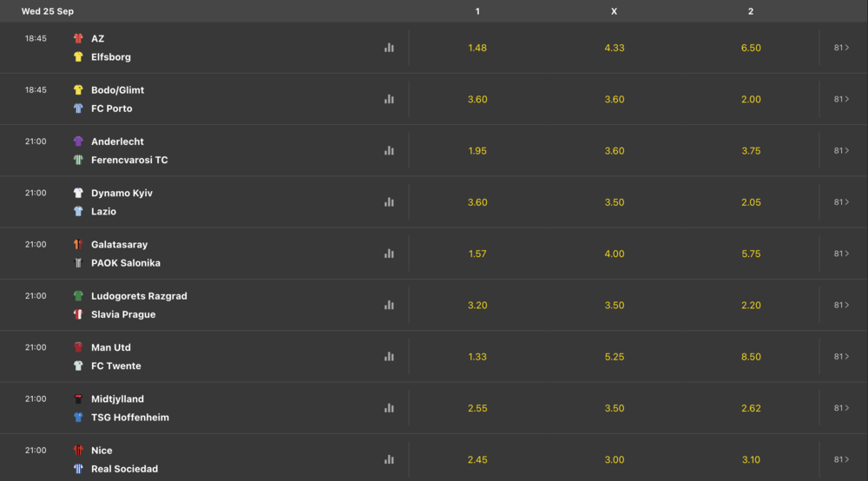The image size is (868, 481).
Task: Select AZ home win odds 1.48
Action: [x=477, y=48]
